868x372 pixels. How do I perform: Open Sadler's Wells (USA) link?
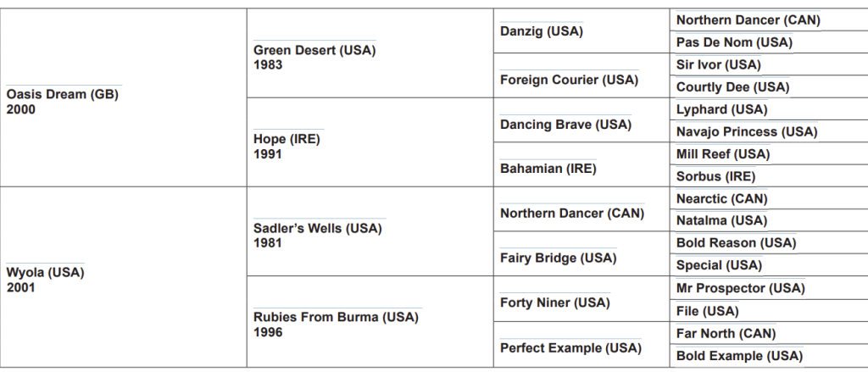tap(319, 229)
